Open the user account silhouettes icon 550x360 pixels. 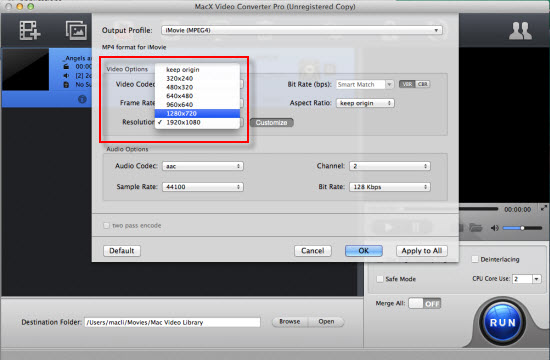(x=520, y=31)
